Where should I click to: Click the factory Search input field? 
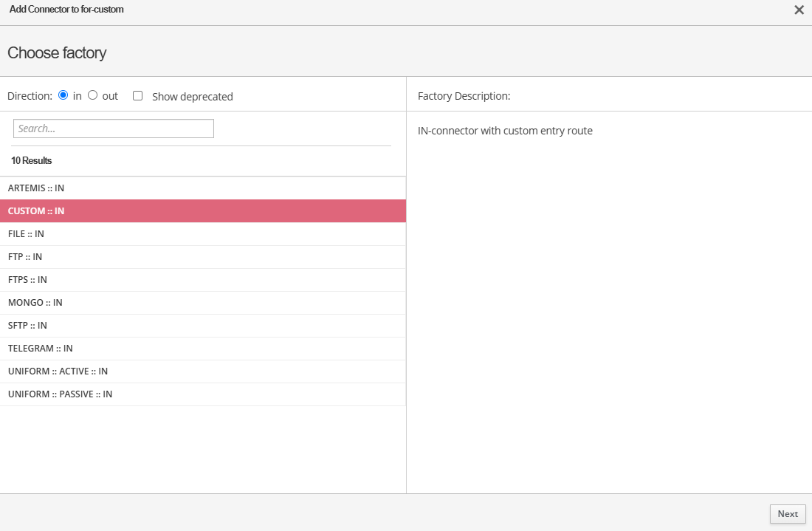point(114,129)
